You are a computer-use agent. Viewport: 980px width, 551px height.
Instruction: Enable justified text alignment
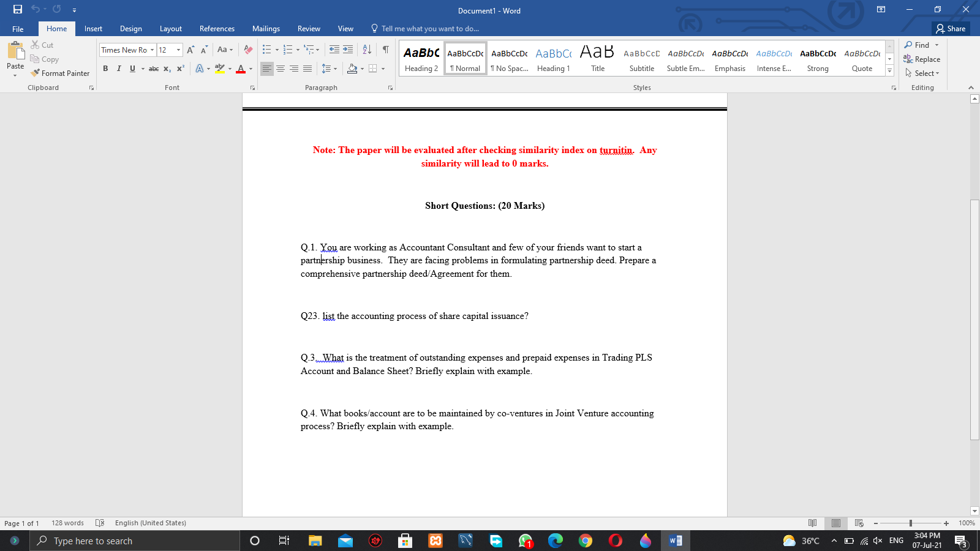(307, 69)
